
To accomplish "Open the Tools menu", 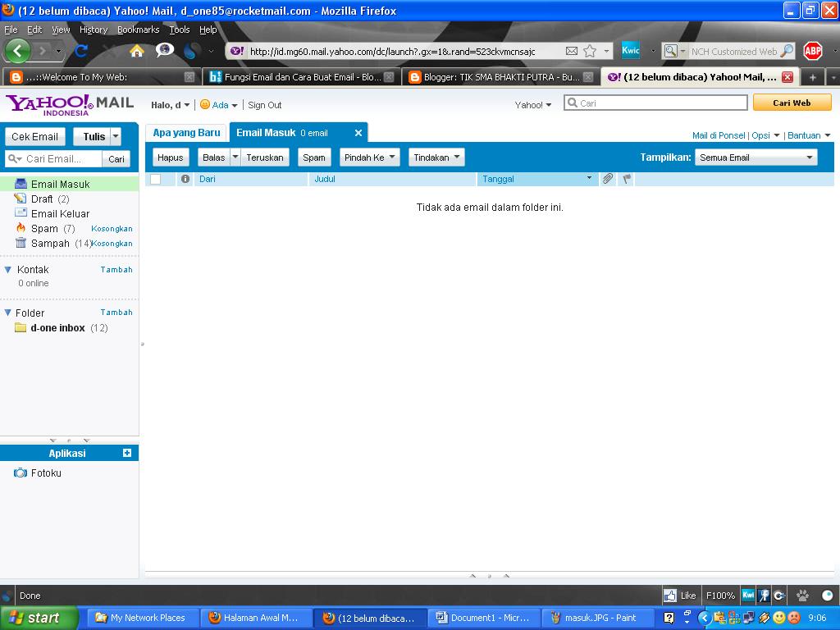I will click(x=180, y=30).
